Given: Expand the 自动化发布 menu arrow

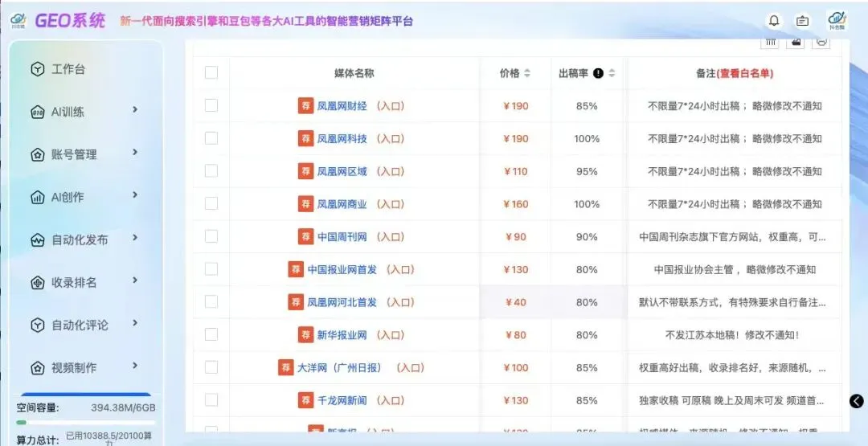Looking at the screenshot, I should (135, 237).
